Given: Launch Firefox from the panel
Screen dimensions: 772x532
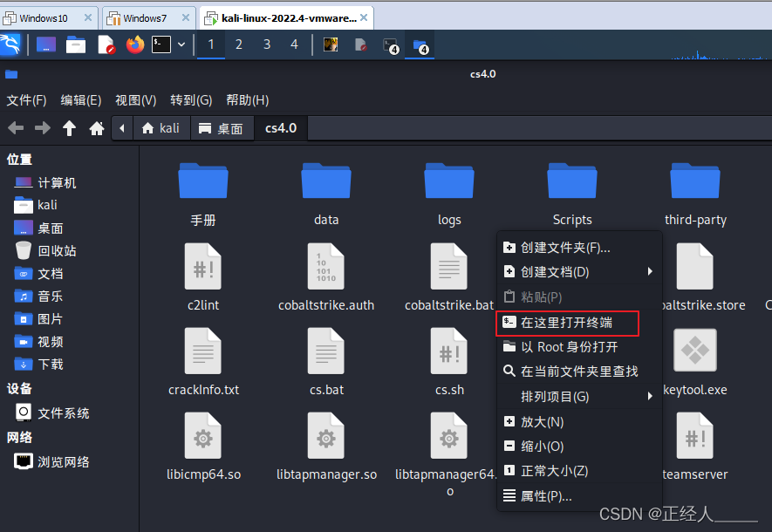Looking at the screenshot, I should [x=135, y=44].
